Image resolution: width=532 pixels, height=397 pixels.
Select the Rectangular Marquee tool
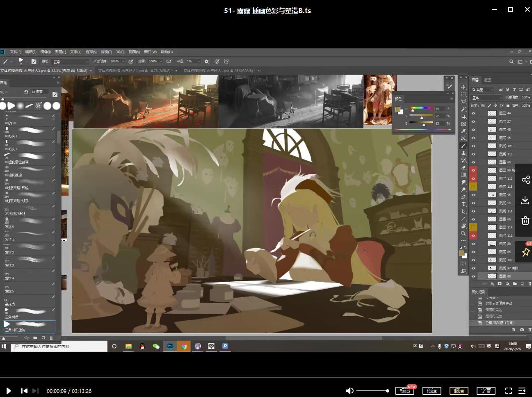point(464,94)
